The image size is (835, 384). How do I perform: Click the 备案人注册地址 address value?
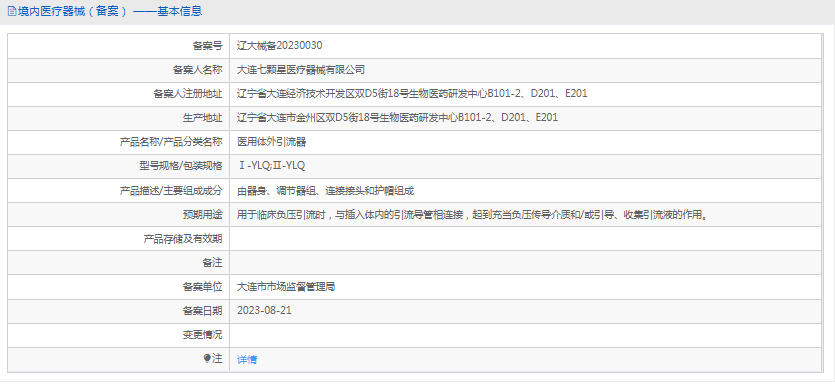pos(412,94)
